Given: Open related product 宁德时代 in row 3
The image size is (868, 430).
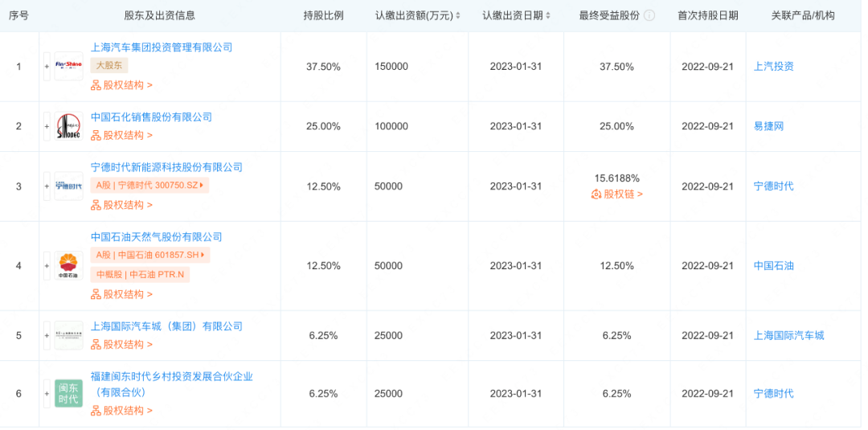Looking at the screenshot, I should [774, 186].
